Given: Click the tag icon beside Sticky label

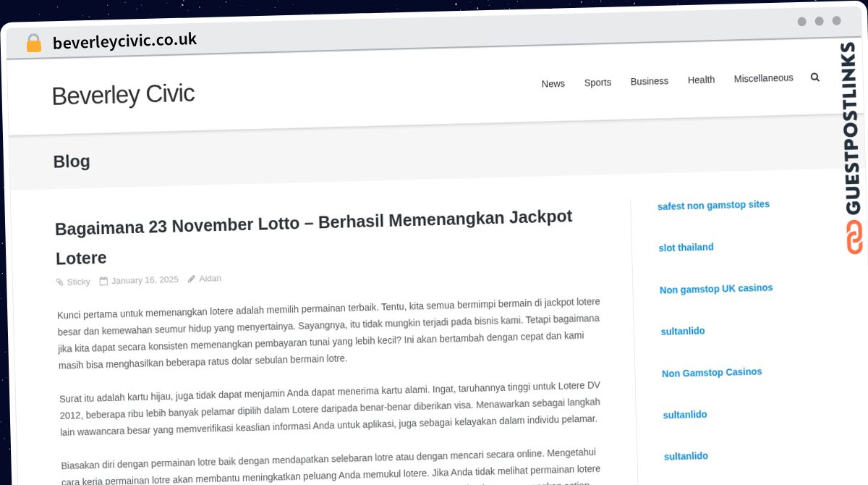Looking at the screenshot, I should pos(60,282).
